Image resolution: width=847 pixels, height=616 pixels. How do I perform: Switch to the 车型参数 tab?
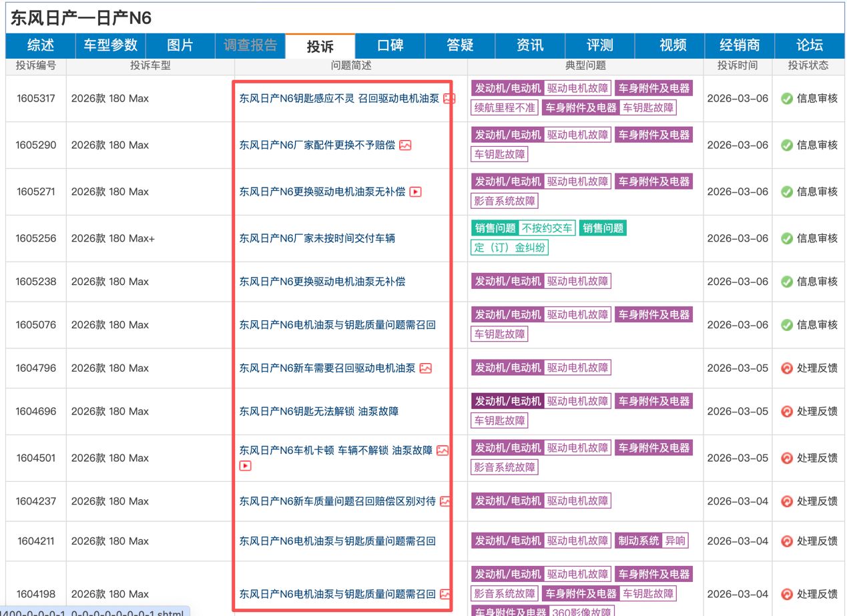click(x=111, y=45)
